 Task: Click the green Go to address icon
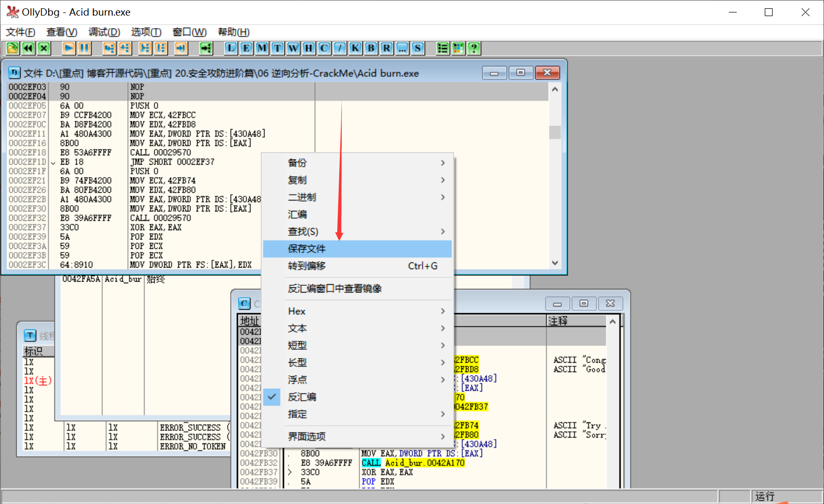click(x=206, y=48)
